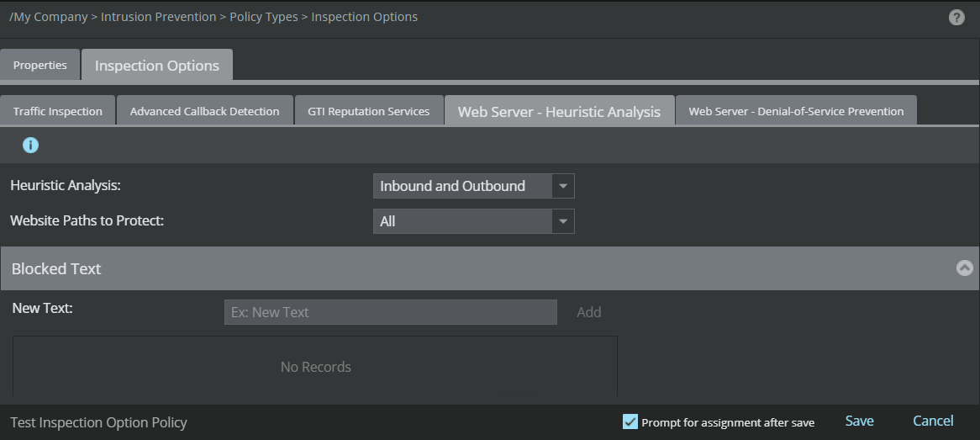Open the Website Paths to Protect dropdown
The height and width of the screenshot is (440, 980).
(x=474, y=221)
